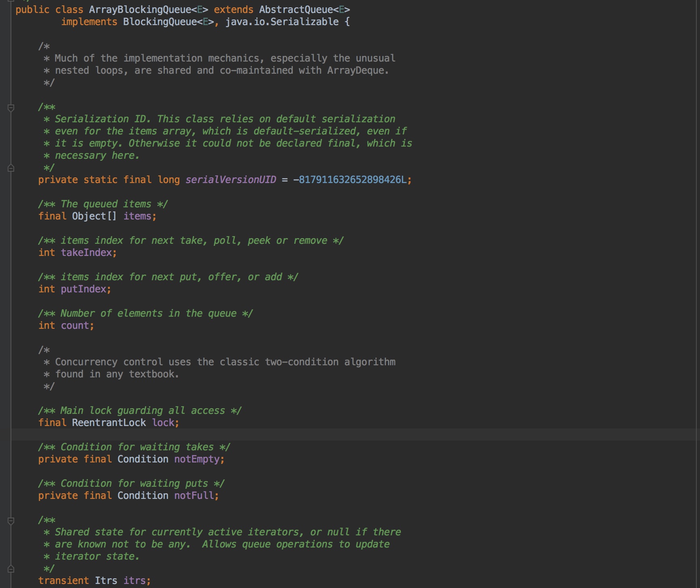The height and width of the screenshot is (588, 700).
Task: Click comment 'Condition for waiting puts'
Action: tap(131, 484)
